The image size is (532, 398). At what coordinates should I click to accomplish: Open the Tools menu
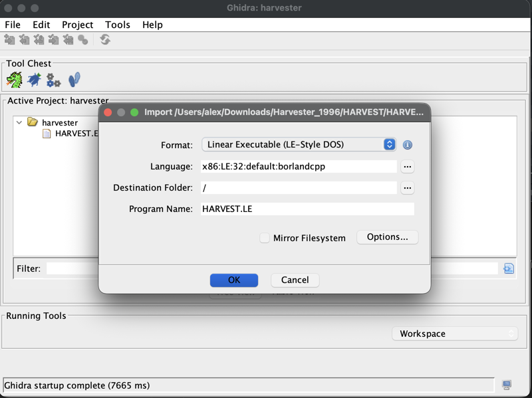(118, 25)
